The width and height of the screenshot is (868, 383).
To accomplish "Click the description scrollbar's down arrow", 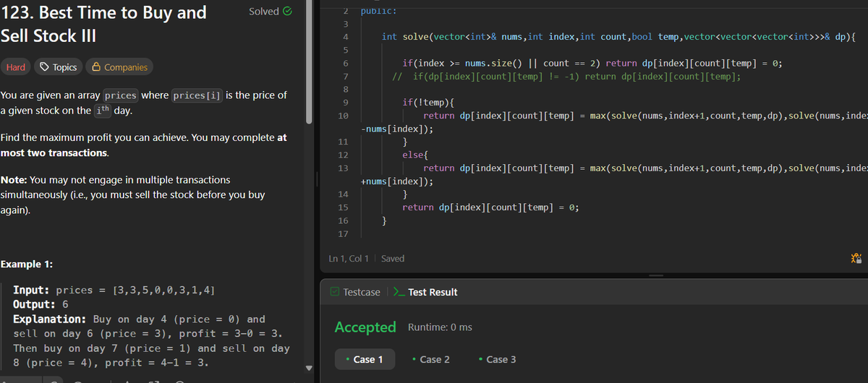I will click(x=310, y=368).
